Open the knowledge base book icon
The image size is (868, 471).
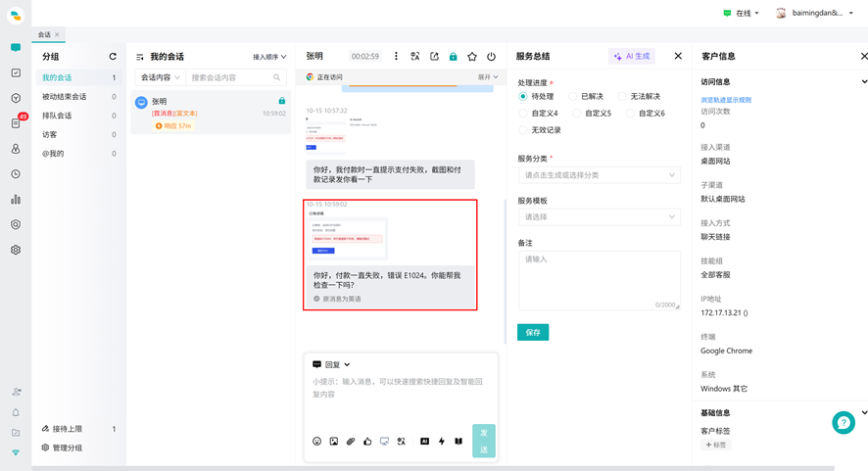pyautogui.click(x=458, y=441)
